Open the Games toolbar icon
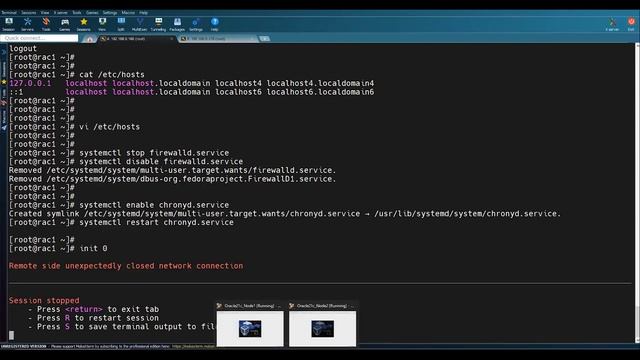Screen dimensions: 640x360 pos(64,24)
